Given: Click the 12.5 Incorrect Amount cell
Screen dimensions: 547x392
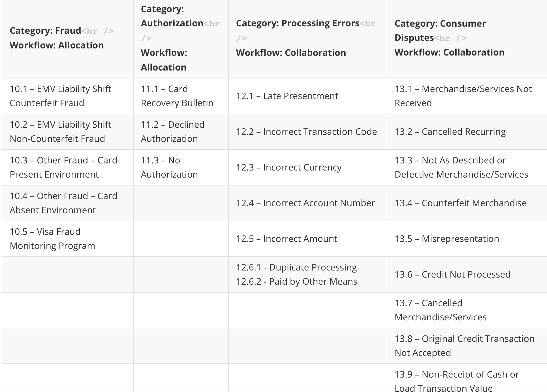Looking at the screenshot, I should click(x=287, y=239).
